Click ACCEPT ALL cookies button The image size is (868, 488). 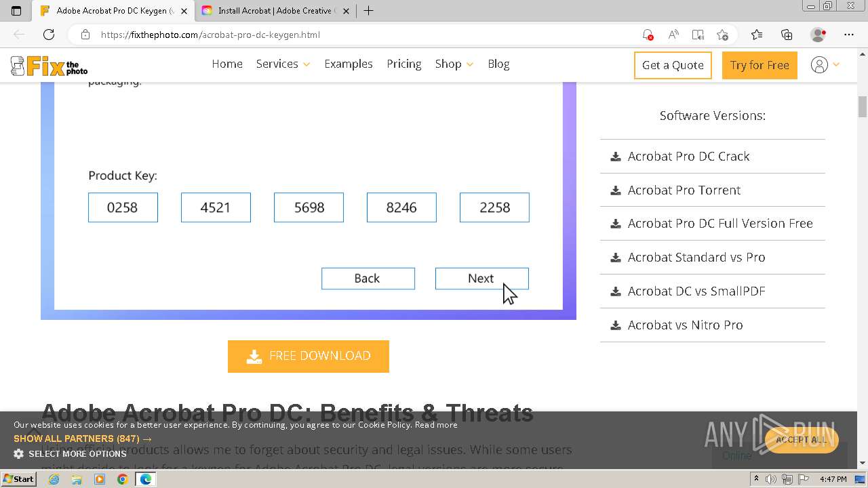(x=802, y=440)
